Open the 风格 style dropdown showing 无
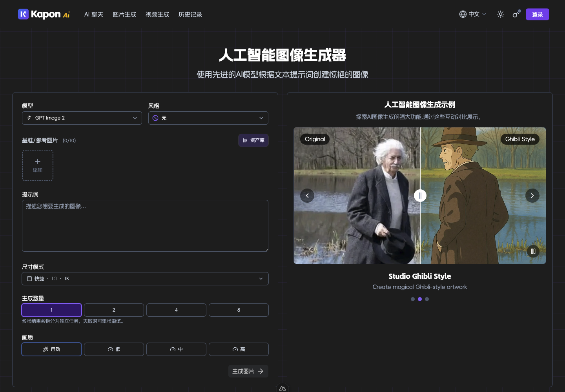 (x=208, y=118)
